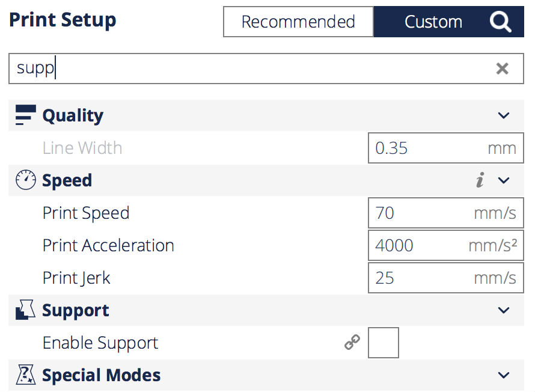Click the Support category icon
Viewport: 535px width, 392px height.
point(25,310)
